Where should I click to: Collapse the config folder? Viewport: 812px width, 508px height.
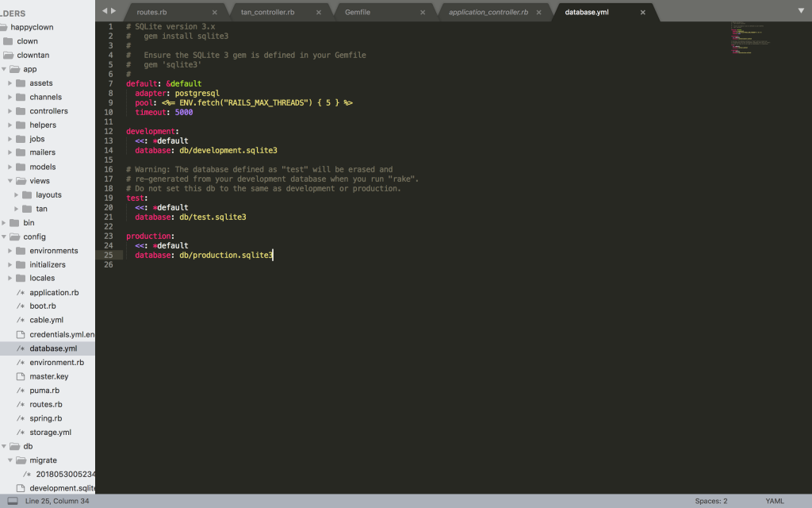(4, 237)
